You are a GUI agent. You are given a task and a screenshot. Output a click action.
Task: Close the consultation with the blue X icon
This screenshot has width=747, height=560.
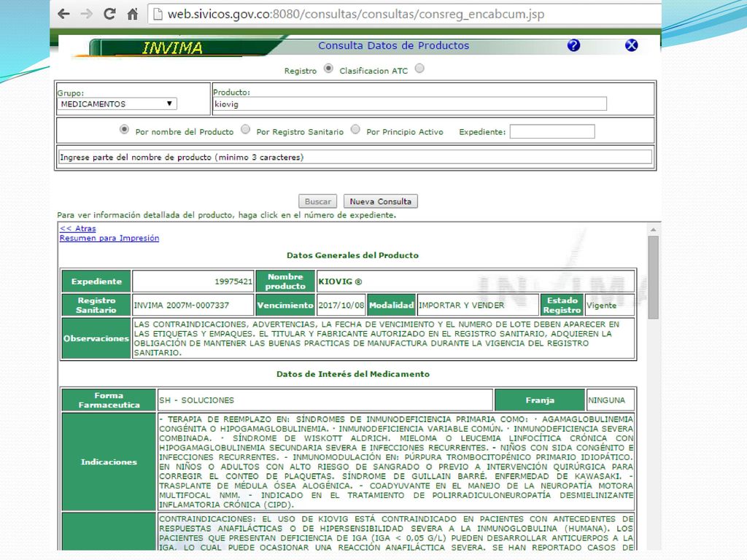click(x=631, y=45)
